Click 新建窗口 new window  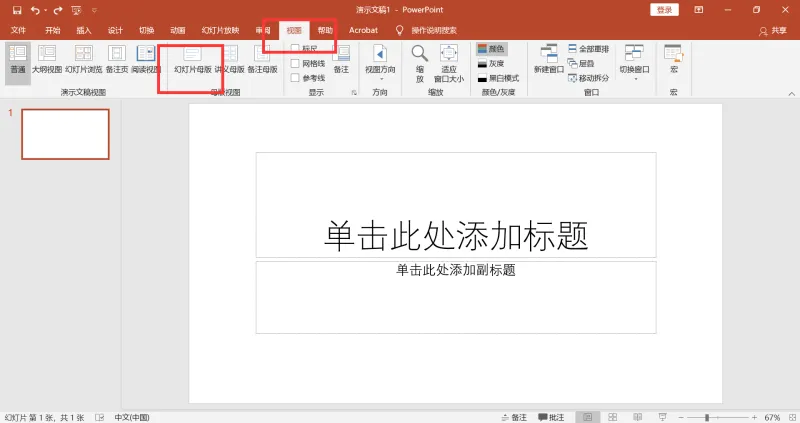point(549,60)
